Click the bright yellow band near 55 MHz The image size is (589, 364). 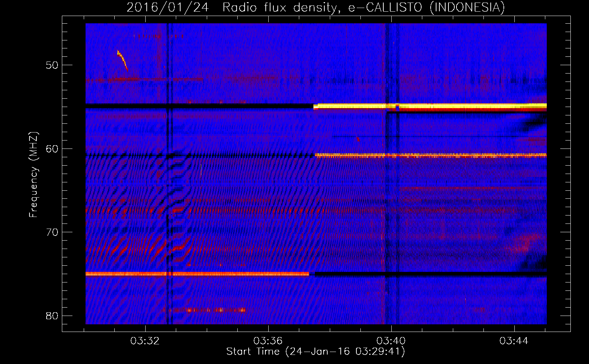pyautogui.click(x=430, y=107)
